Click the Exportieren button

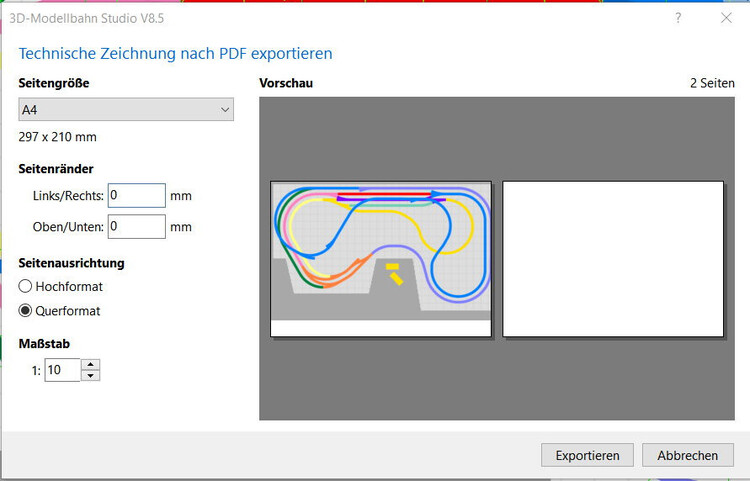pyautogui.click(x=587, y=455)
